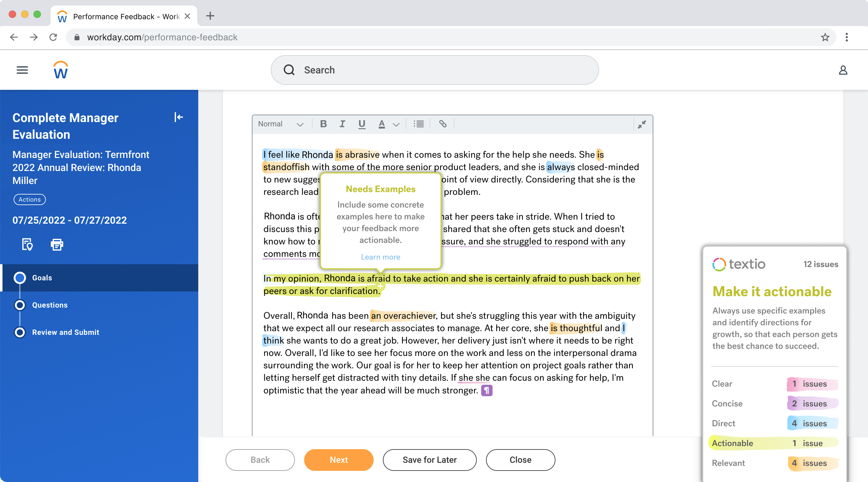Print the manager evaluation
This screenshot has width=868, height=482.
coord(57,245)
